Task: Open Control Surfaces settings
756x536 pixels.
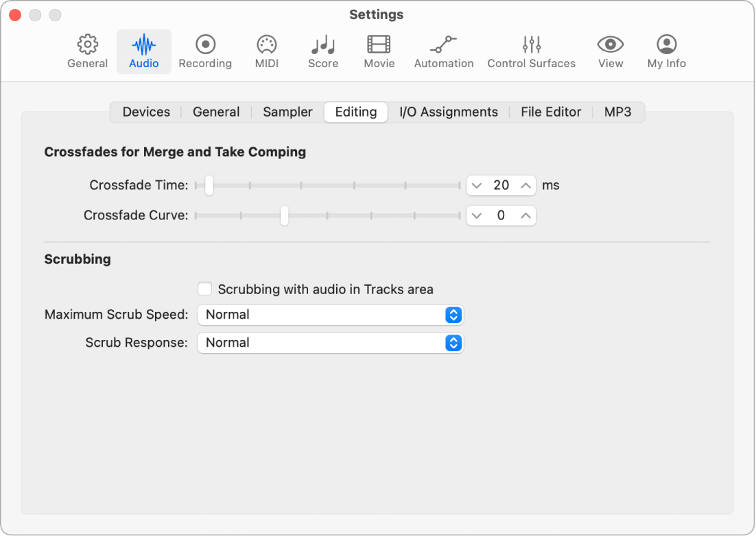Action: [x=531, y=51]
